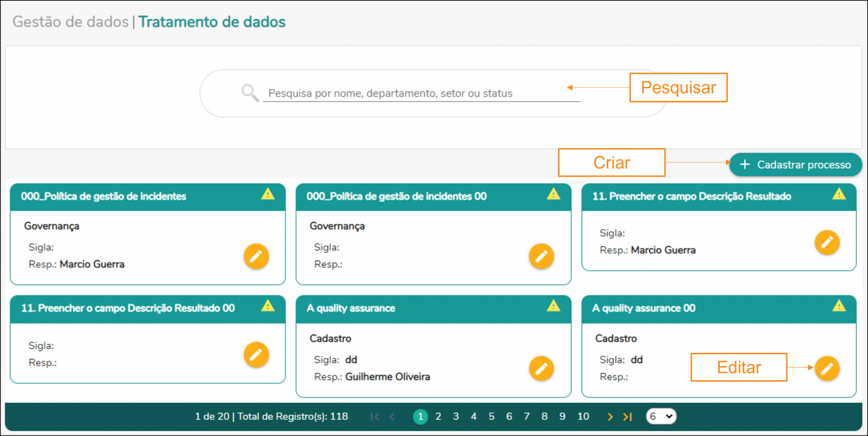Go to page 6

[x=509, y=416]
